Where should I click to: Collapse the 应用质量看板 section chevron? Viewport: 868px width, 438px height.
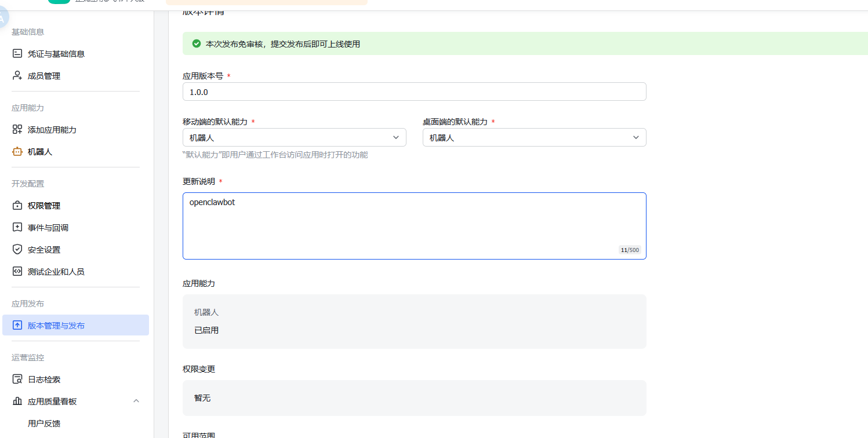[136, 401]
